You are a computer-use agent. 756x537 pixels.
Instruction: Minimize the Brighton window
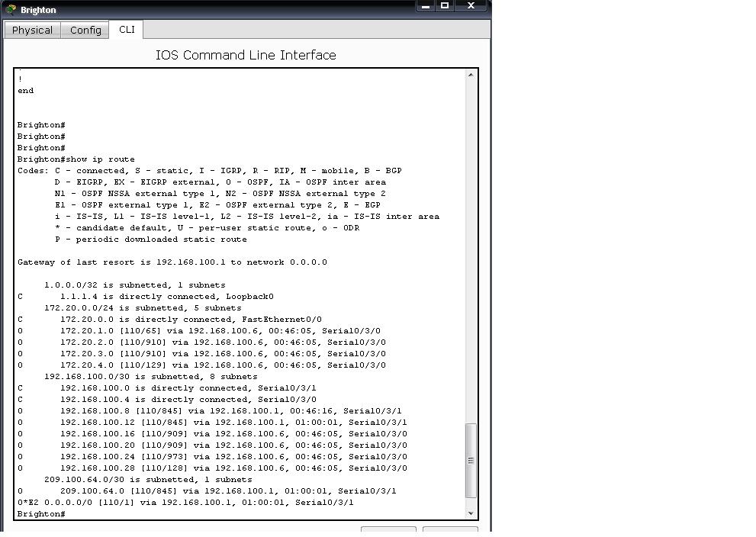(425, 6)
